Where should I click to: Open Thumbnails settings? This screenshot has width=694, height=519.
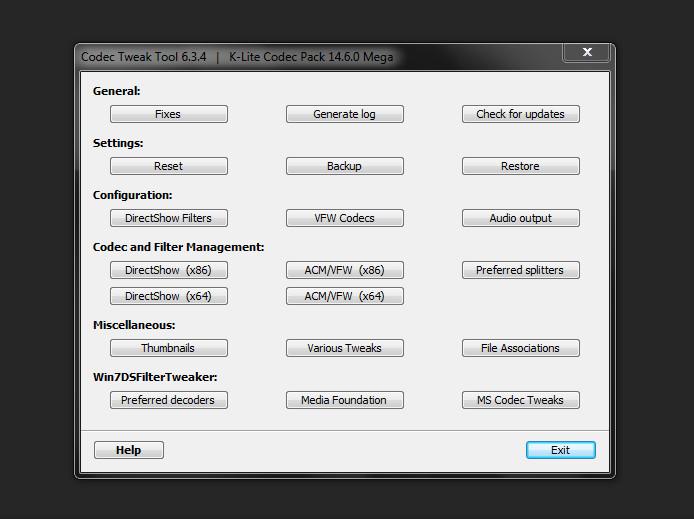(x=168, y=348)
